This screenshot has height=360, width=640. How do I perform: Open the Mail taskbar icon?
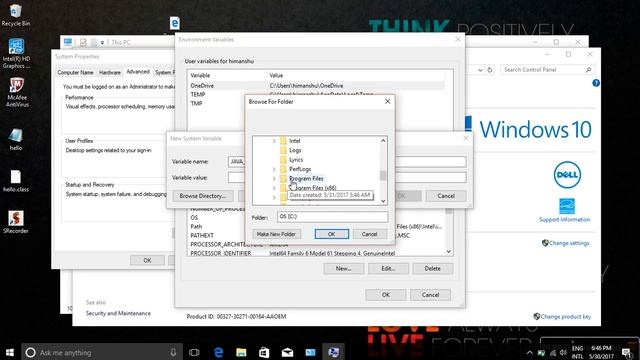[287, 352]
